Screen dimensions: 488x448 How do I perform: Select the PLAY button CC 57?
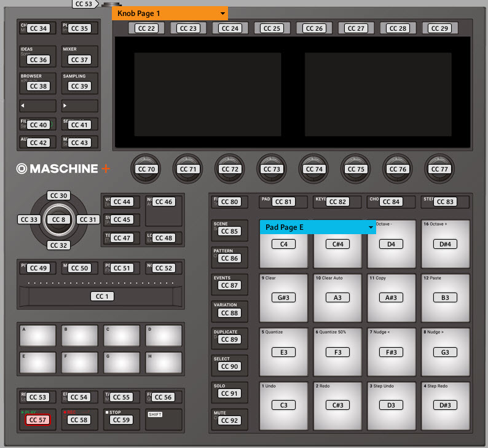[x=37, y=420]
